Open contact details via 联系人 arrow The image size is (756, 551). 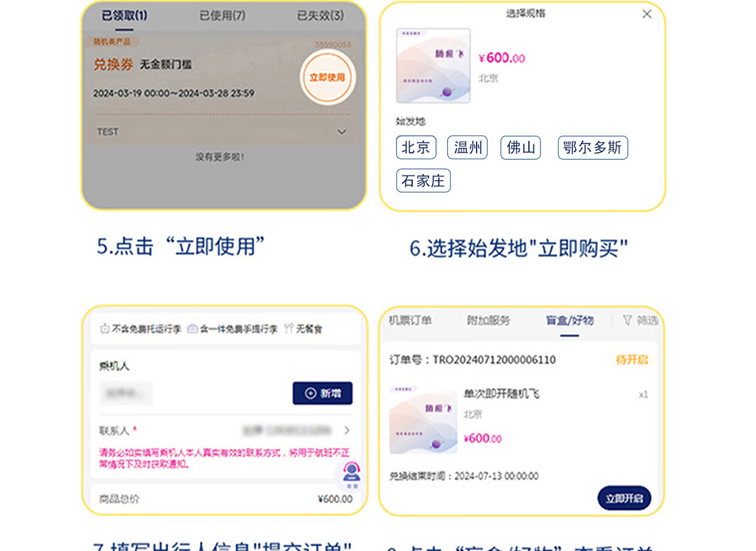(x=346, y=430)
